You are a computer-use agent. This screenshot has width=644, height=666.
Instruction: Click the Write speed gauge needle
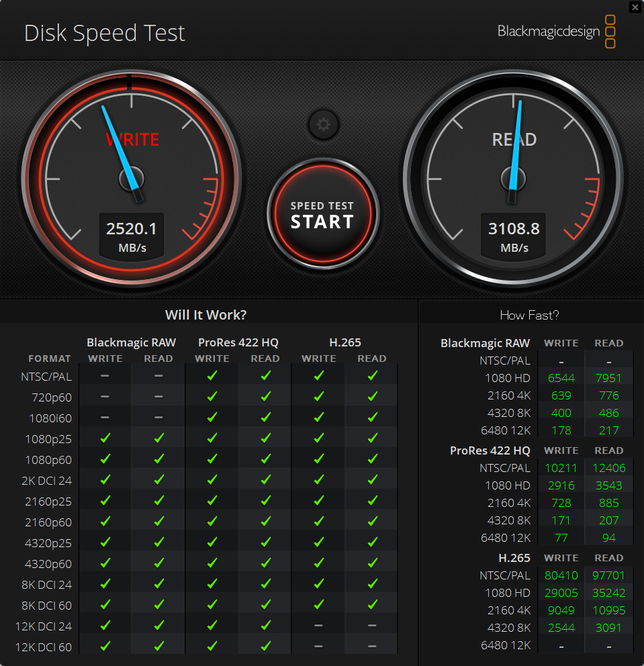pyautogui.click(x=122, y=153)
